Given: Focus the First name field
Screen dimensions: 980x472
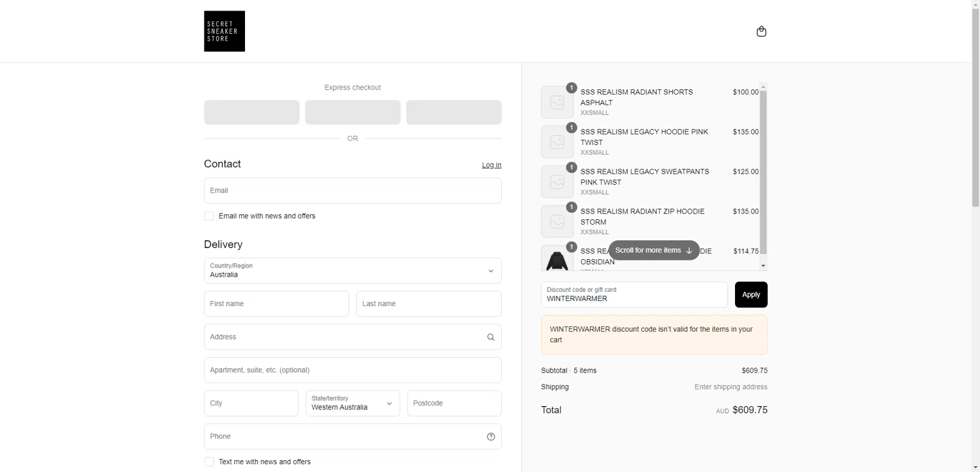Looking at the screenshot, I should pos(276,304).
